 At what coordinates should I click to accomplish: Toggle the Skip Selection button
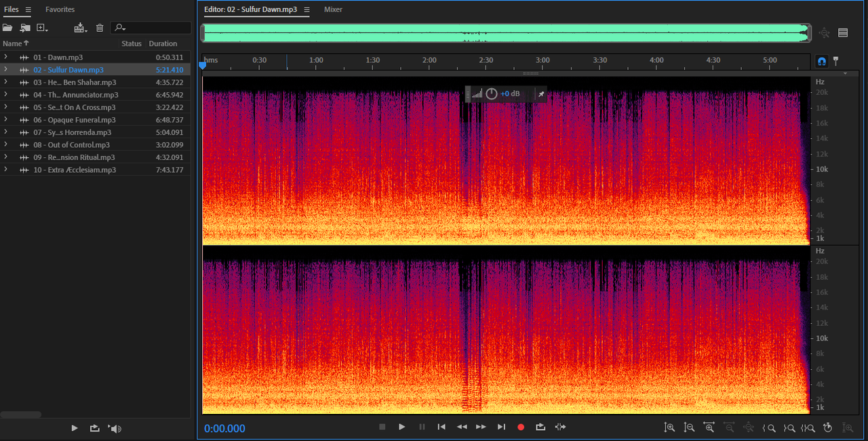(560, 427)
